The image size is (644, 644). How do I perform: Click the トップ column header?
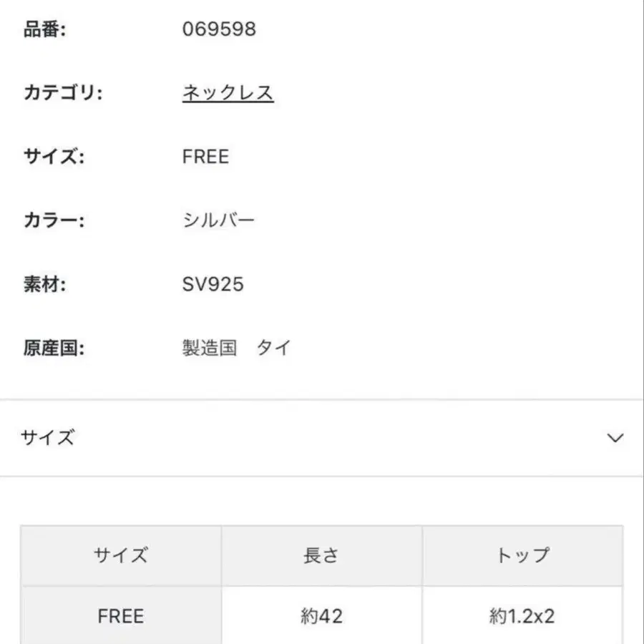click(x=522, y=555)
